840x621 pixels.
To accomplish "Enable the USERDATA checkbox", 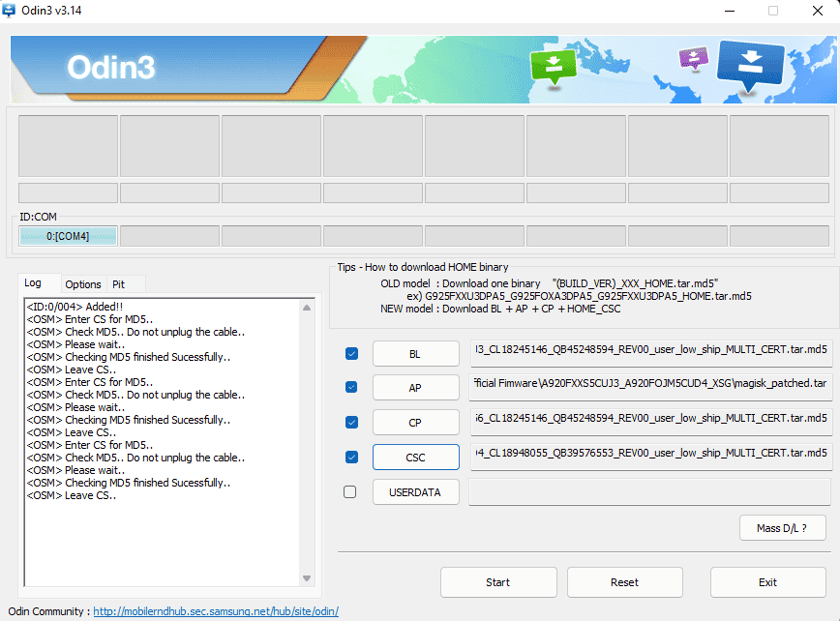I will click(349, 492).
